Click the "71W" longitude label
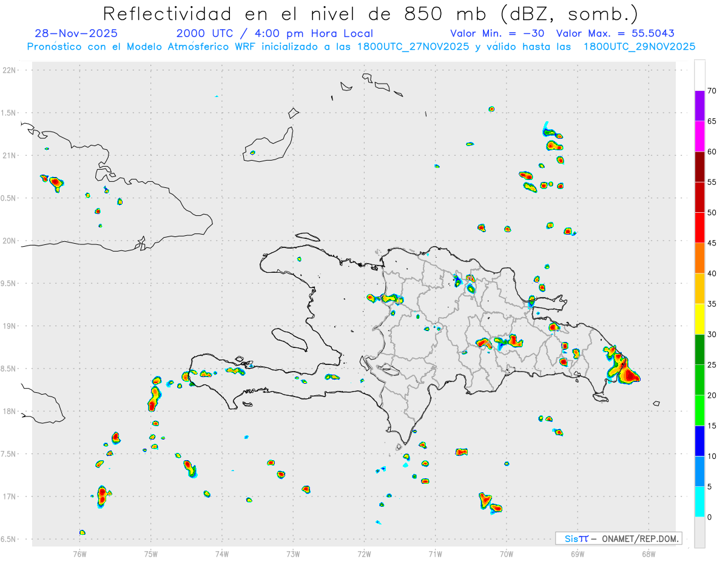 click(435, 554)
